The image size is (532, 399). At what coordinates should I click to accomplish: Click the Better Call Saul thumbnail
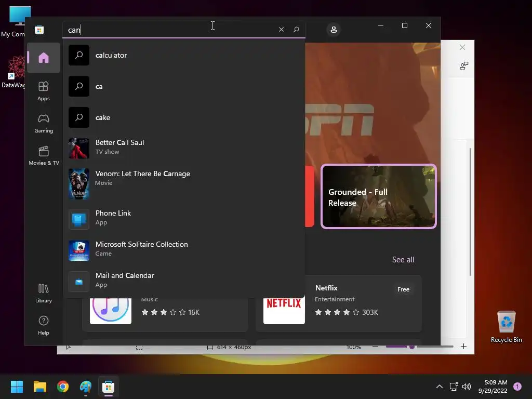79,148
